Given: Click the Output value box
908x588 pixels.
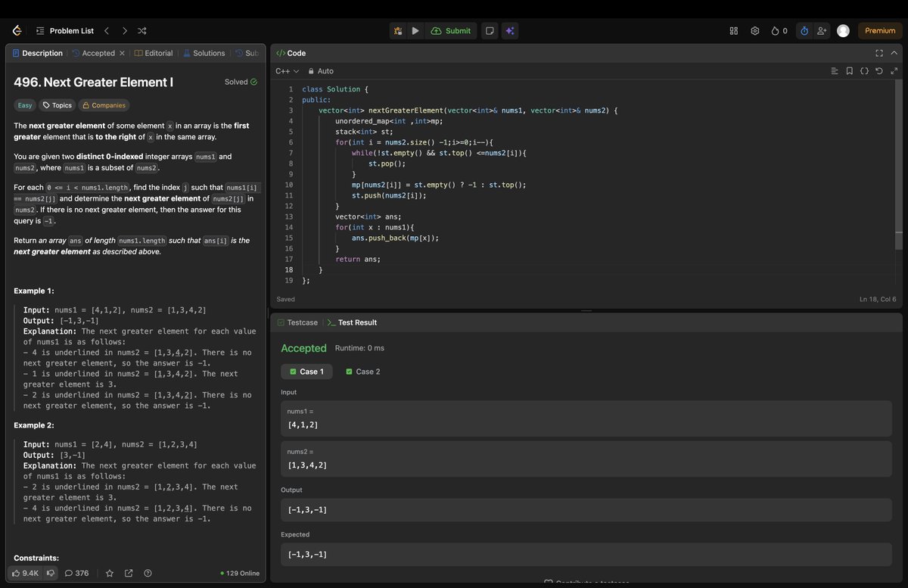Looking at the screenshot, I should point(586,509).
